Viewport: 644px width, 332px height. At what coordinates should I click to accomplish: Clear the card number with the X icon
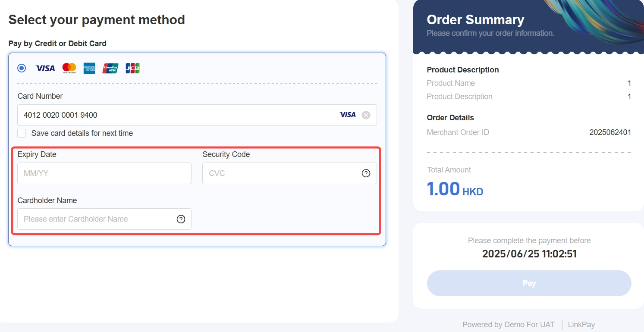366,115
